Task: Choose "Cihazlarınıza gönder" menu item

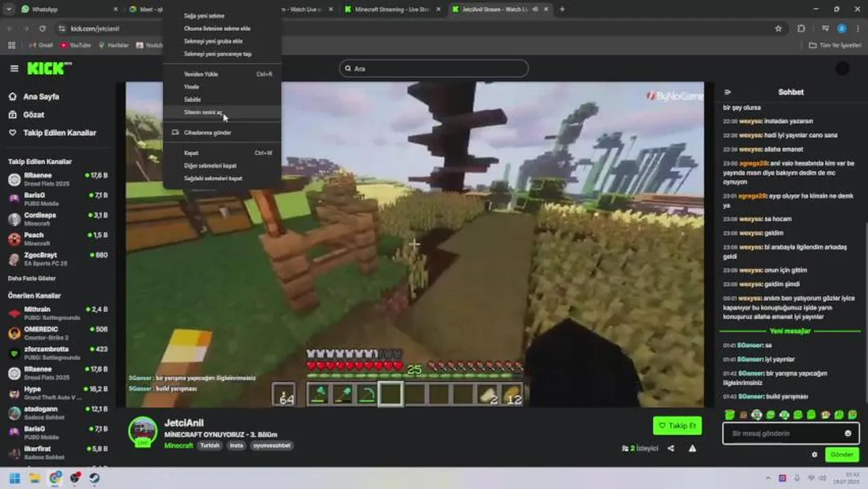Action: (x=222, y=132)
